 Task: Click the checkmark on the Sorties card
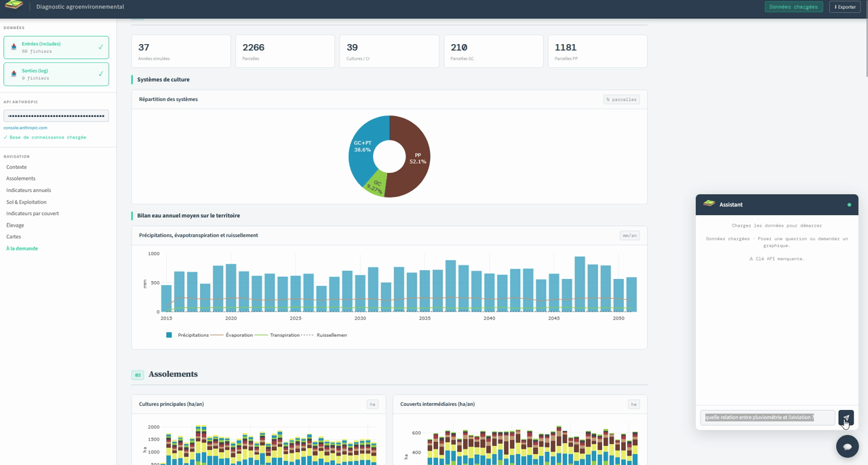[100, 74]
